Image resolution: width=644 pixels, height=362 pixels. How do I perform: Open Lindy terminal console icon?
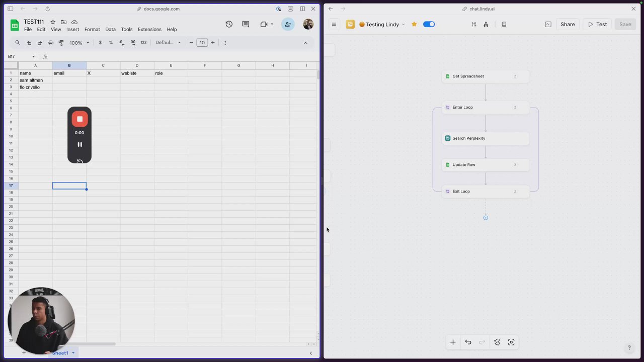(x=548, y=24)
